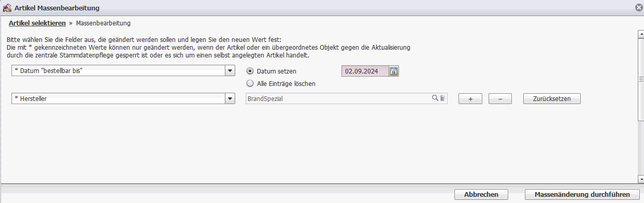Screen dimensions: 644x203
Task: Click the Abbrechen button
Action: 481,194
